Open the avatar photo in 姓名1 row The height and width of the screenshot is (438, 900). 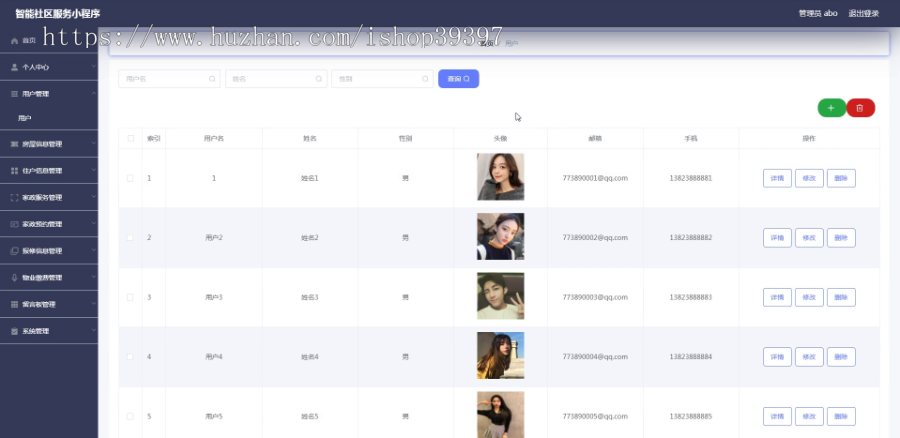pos(501,177)
